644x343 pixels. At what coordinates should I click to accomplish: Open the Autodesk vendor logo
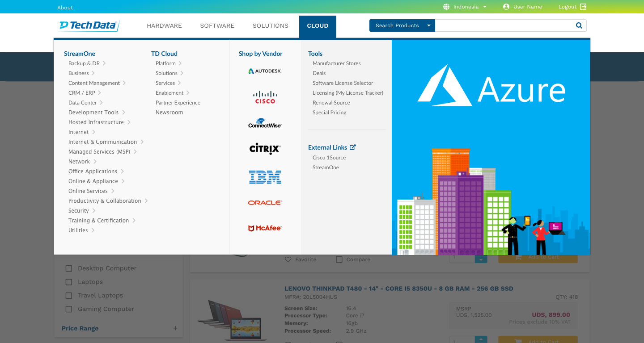tap(265, 71)
